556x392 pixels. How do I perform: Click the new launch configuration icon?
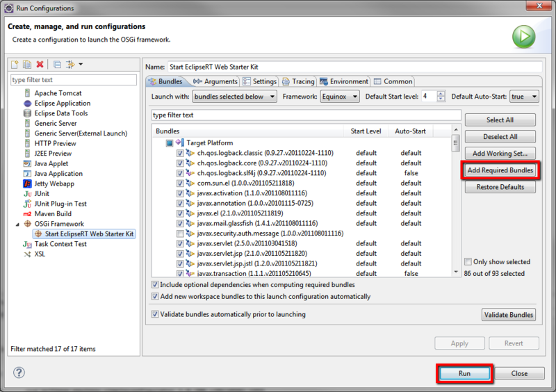click(x=15, y=64)
